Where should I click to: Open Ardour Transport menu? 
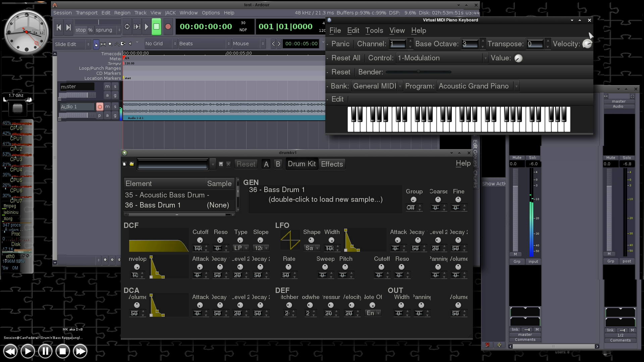click(x=87, y=13)
